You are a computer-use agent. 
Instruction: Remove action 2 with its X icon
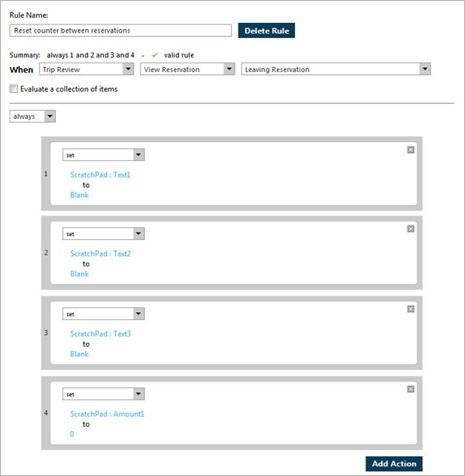(x=411, y=229)
